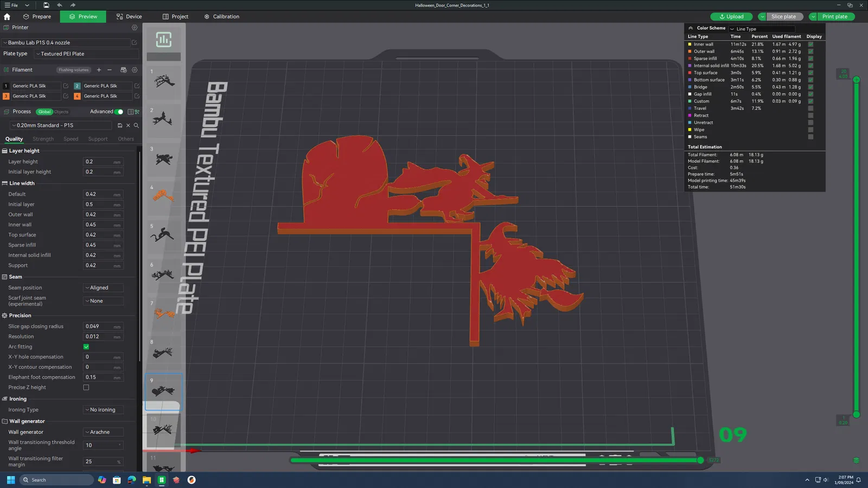Click filament 3 orange color swatch
868x488 pixels.
pyautogui.click(x=6, y=96)
